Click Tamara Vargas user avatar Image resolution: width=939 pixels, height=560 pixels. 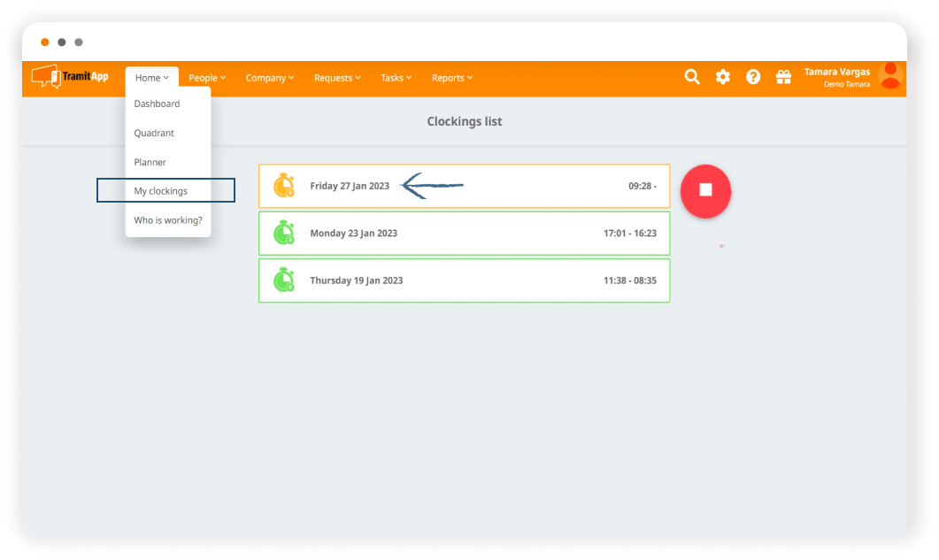[x=890, y=76]
